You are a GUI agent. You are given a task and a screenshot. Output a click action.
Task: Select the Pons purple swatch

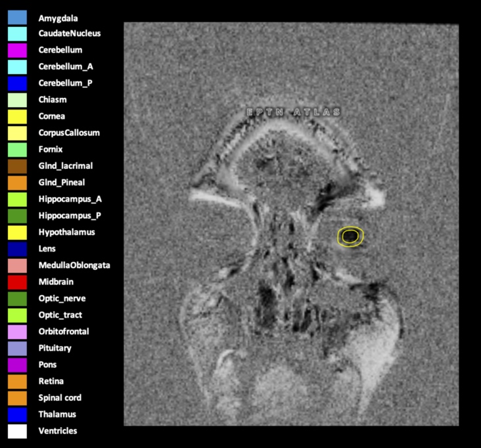[x=17, y=365]
